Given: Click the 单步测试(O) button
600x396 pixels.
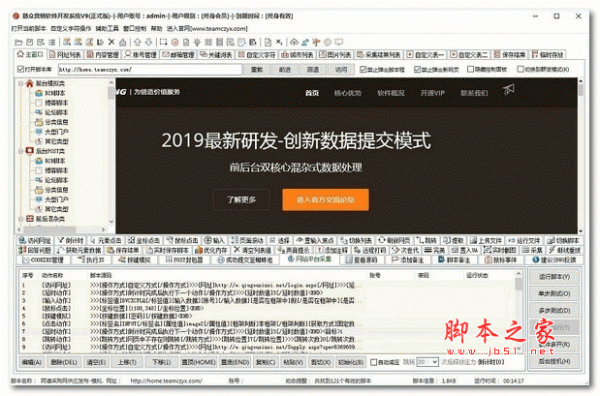Looking at the screenshot, I should 554,293.
